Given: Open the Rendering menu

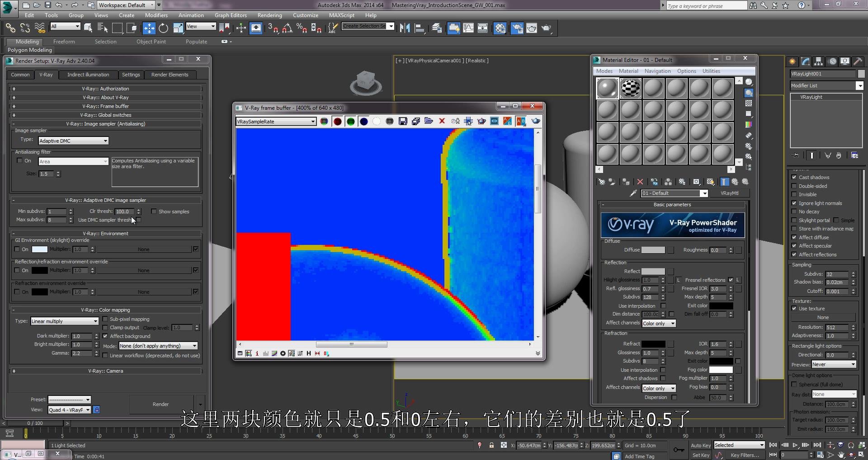Looking at the screenshot, I should click(x=269, y=15).
